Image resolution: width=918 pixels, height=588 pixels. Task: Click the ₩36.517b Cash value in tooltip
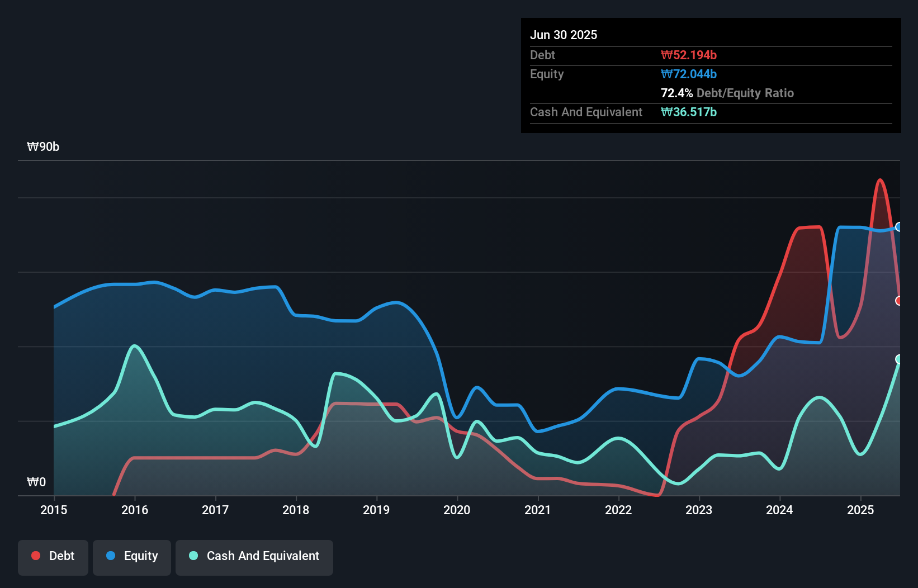pos(689,112)
